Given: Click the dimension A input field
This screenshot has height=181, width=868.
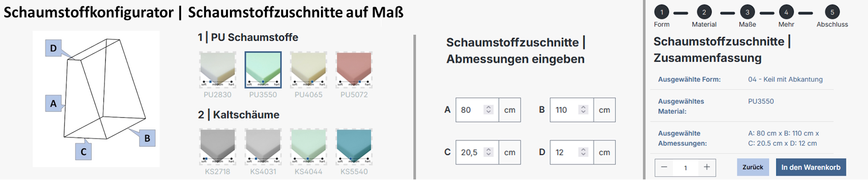Looking at the screenshot, I should (x=470, y=110).
